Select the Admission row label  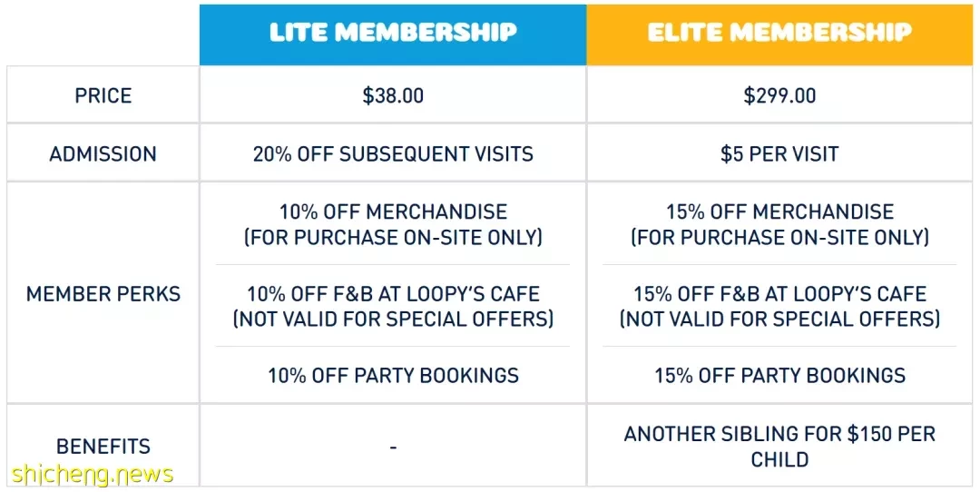click(x=103, y=153)
